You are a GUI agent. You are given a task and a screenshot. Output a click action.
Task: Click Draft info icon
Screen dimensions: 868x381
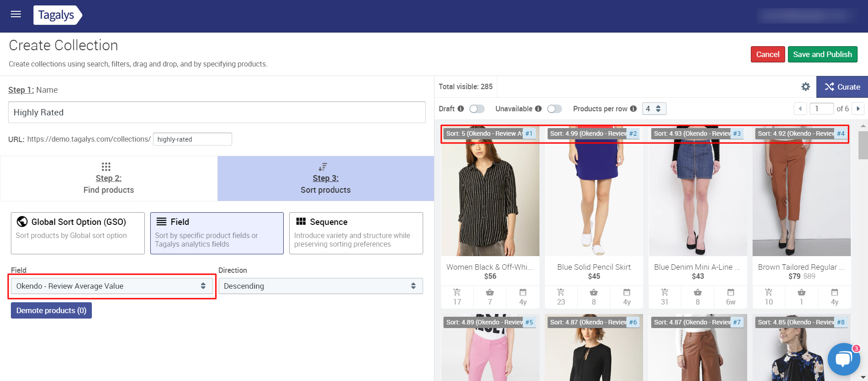(x=461, y=109)
